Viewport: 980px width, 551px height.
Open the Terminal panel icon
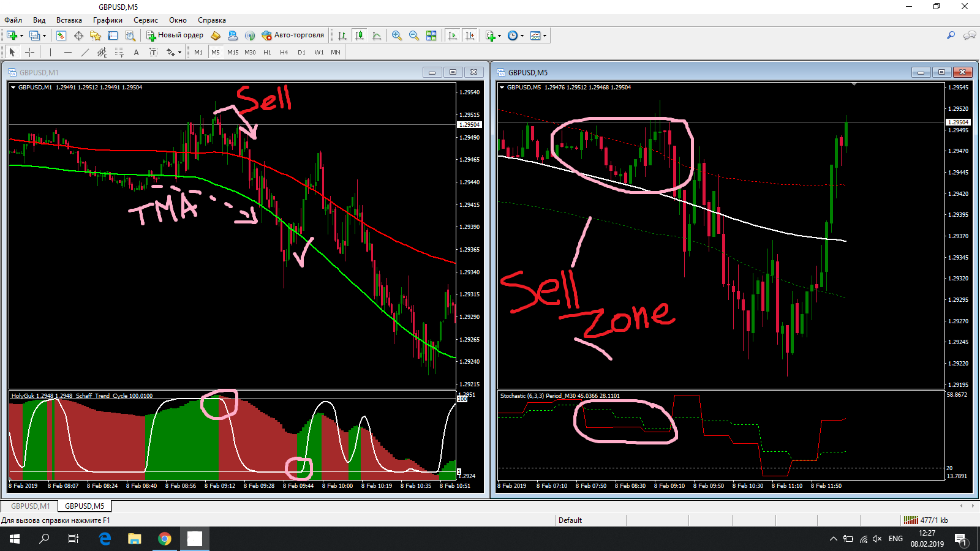113,36
